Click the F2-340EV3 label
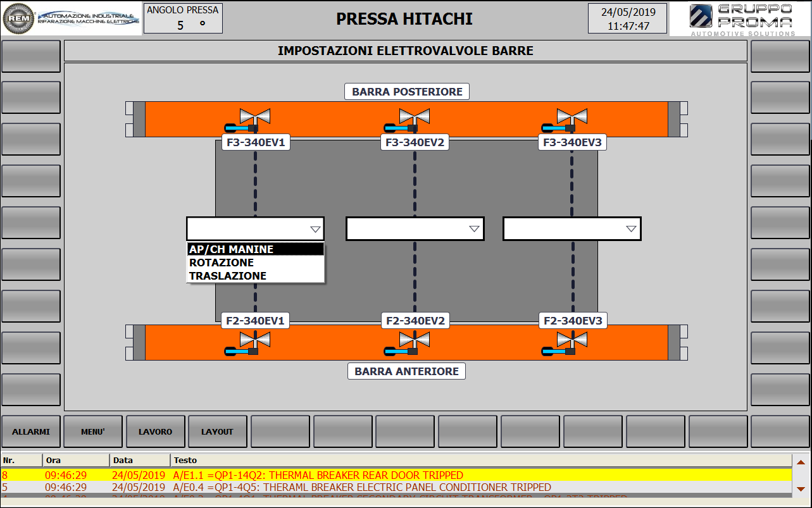 (x=572, y=321)
